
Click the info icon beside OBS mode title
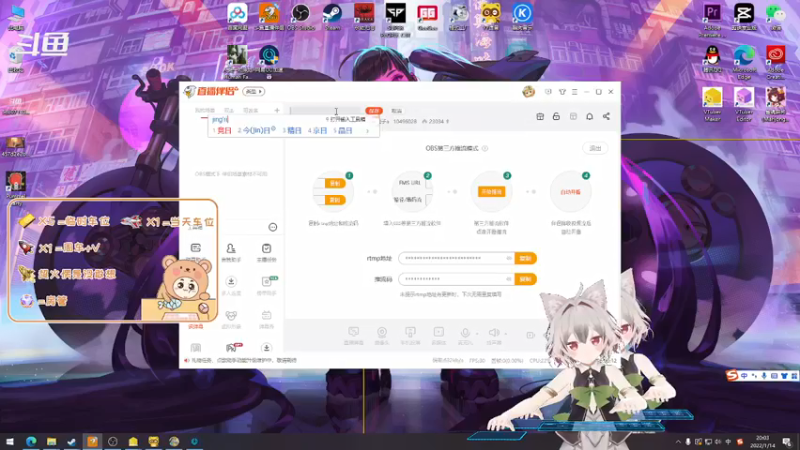click(x=485, y=148)
